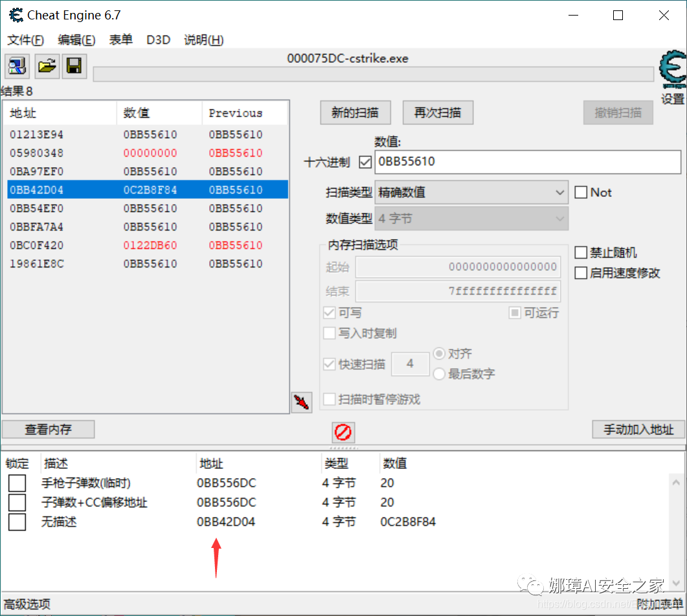Click the 查看内存 memory view button
The width and height of the screenshot is (687, 616).
click(48, 429)
